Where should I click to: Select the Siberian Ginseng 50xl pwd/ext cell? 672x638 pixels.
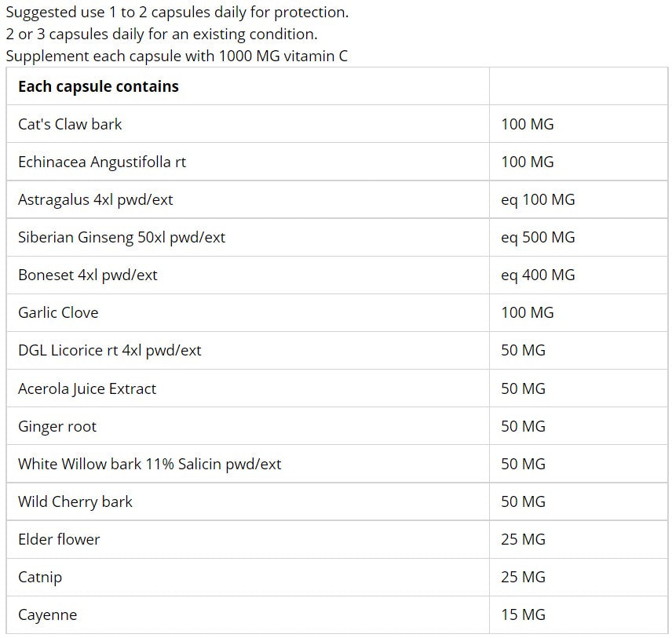coord(122,237)
